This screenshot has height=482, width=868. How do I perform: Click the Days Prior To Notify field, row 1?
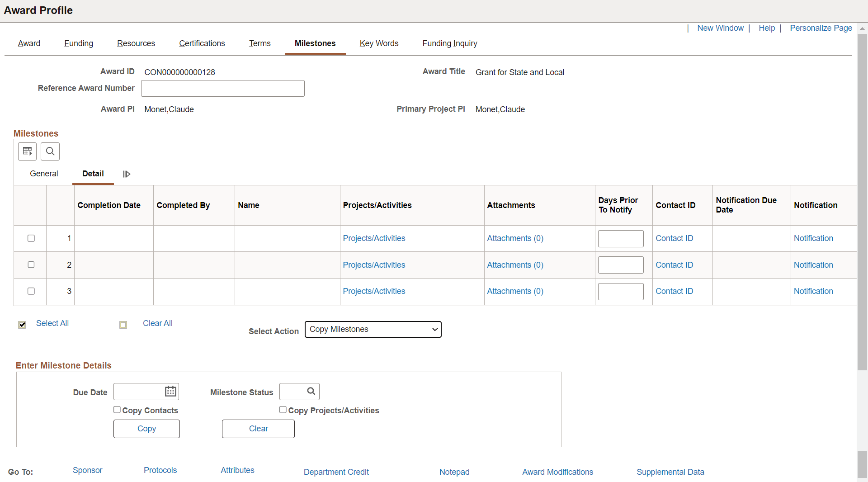(x=621, y=238)
